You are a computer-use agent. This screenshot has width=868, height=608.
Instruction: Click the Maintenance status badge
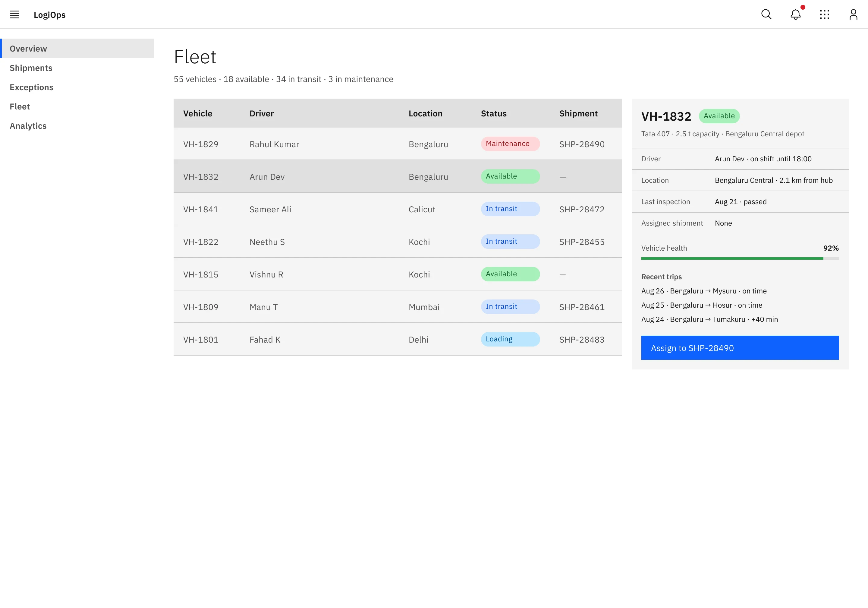pos(510,143)
